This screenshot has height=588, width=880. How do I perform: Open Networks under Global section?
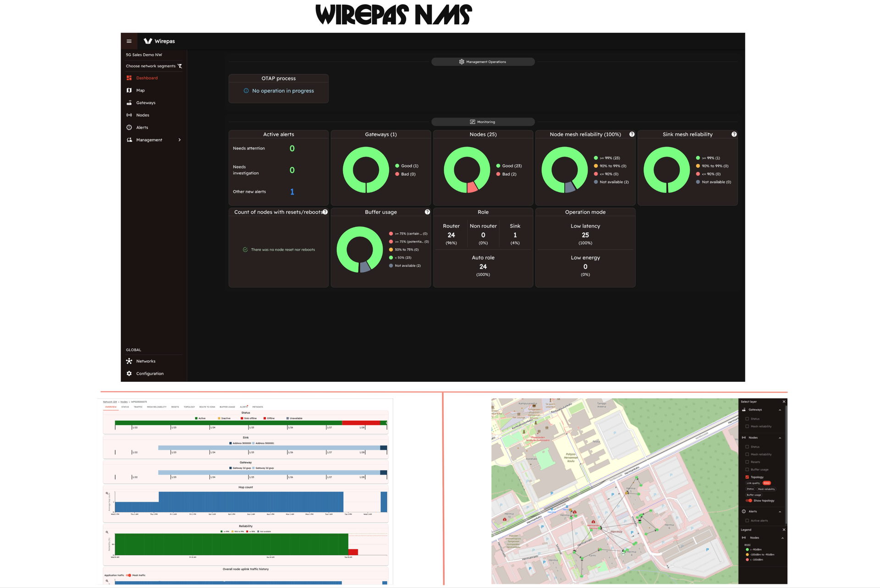(x=145, y=361)
